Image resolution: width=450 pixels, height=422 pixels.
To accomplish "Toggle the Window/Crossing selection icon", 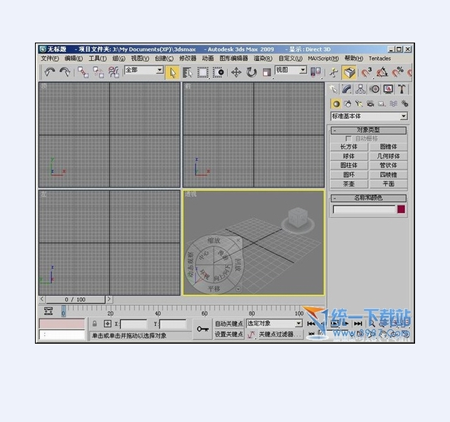I will 218,72.
